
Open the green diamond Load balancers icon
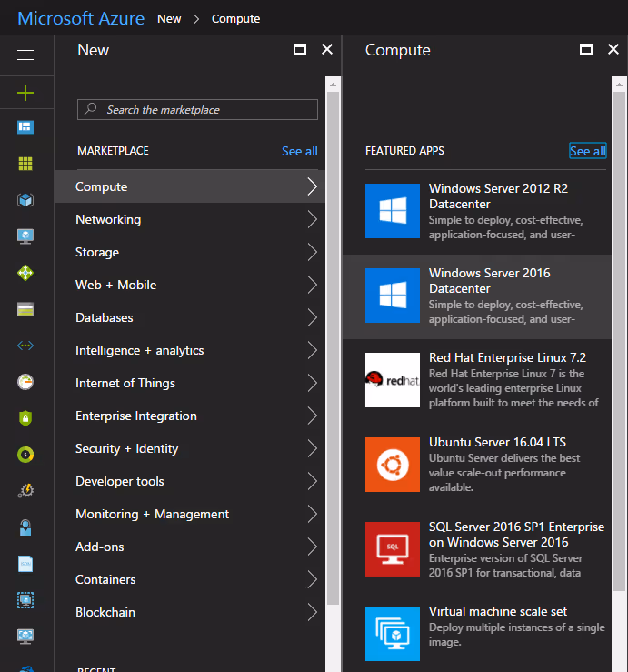25,273
